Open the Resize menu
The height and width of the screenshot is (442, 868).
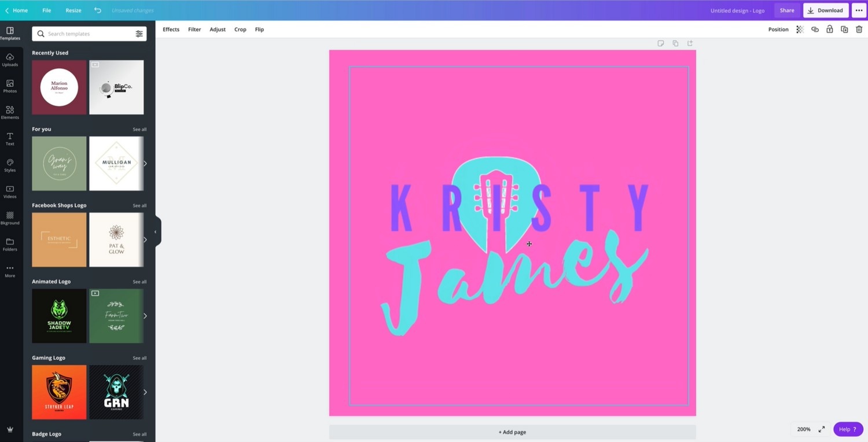click(73, 10)
